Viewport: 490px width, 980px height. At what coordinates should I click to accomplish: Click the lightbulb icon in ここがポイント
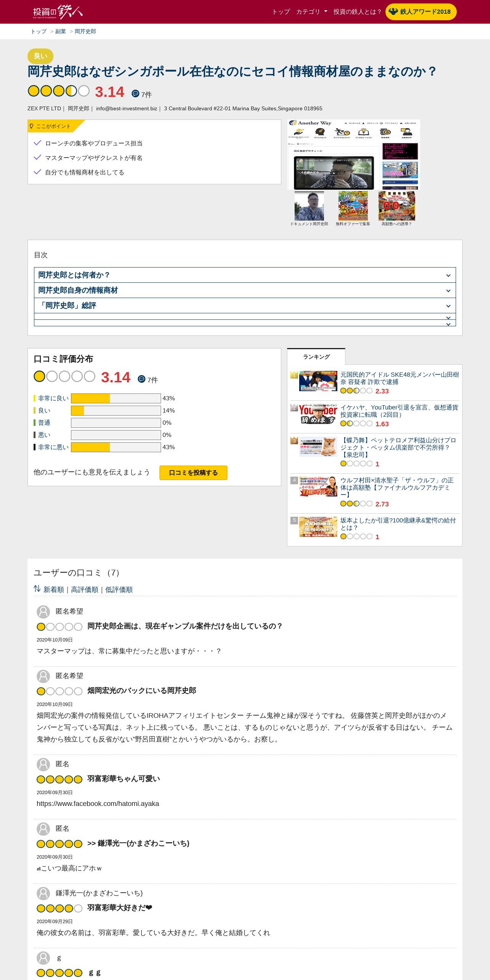[32, 126]
